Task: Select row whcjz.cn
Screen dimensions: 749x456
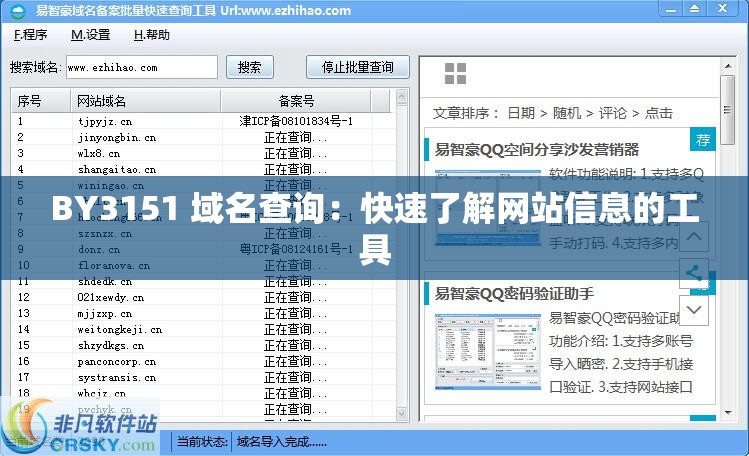Action: [203, 393]
